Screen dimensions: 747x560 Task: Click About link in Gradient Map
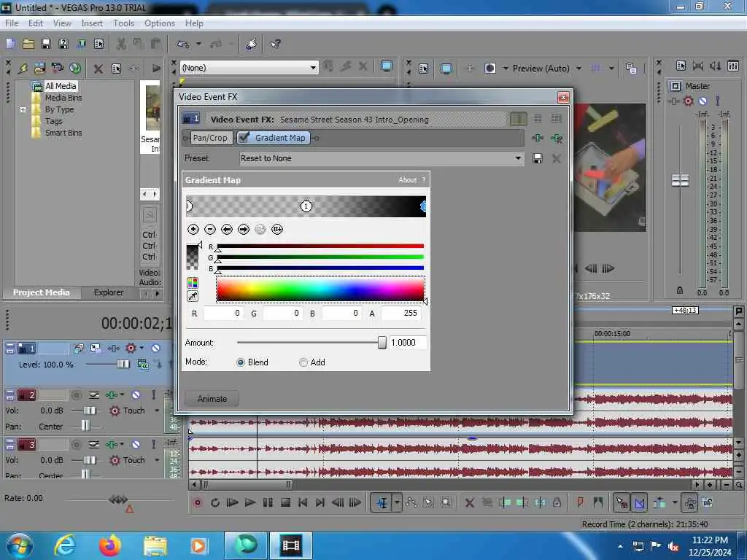coord(407,180)
